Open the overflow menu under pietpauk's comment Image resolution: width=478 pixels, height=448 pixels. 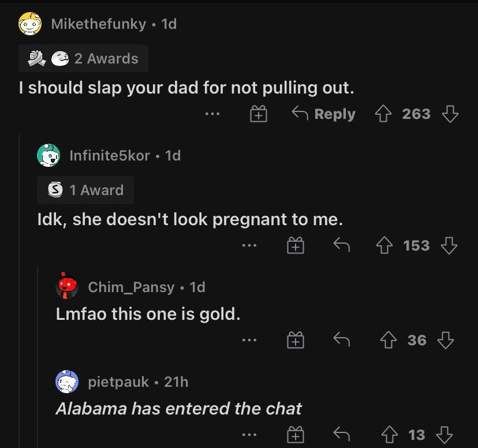tap(249, 434)
